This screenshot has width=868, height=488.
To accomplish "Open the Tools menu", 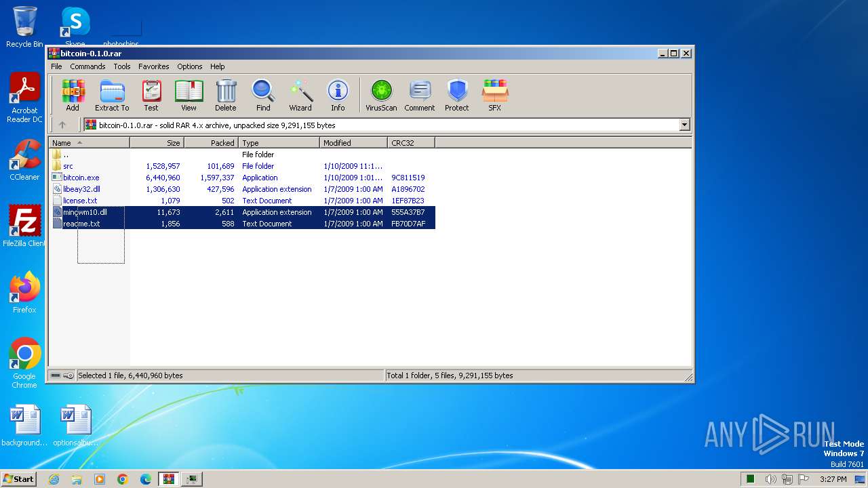I will (x=122, y=66).
